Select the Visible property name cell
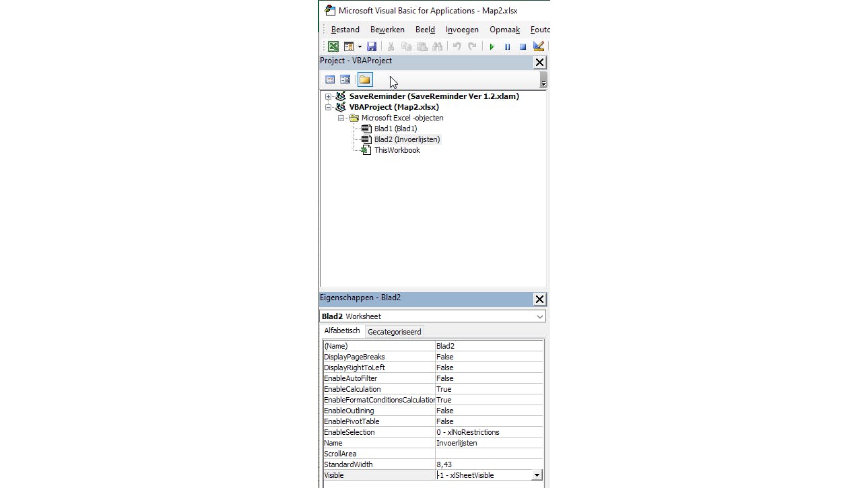This screenshot has width=868, height=488. [x=379, y=475]
